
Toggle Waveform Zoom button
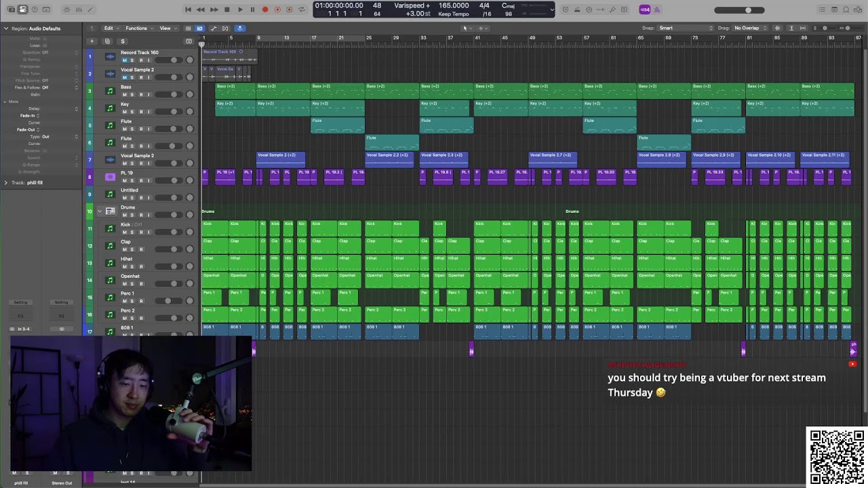point(778,28)
